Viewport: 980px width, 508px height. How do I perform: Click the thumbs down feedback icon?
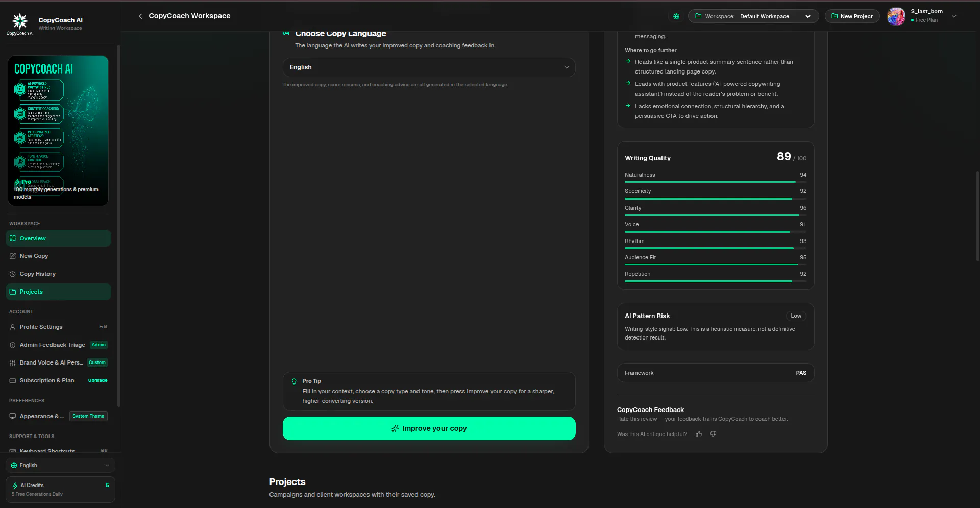[x=713, y=434]
